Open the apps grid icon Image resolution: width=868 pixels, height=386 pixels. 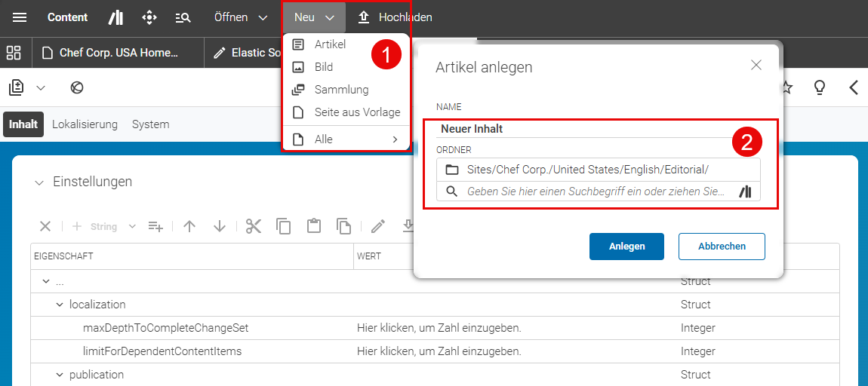point(14,53)
